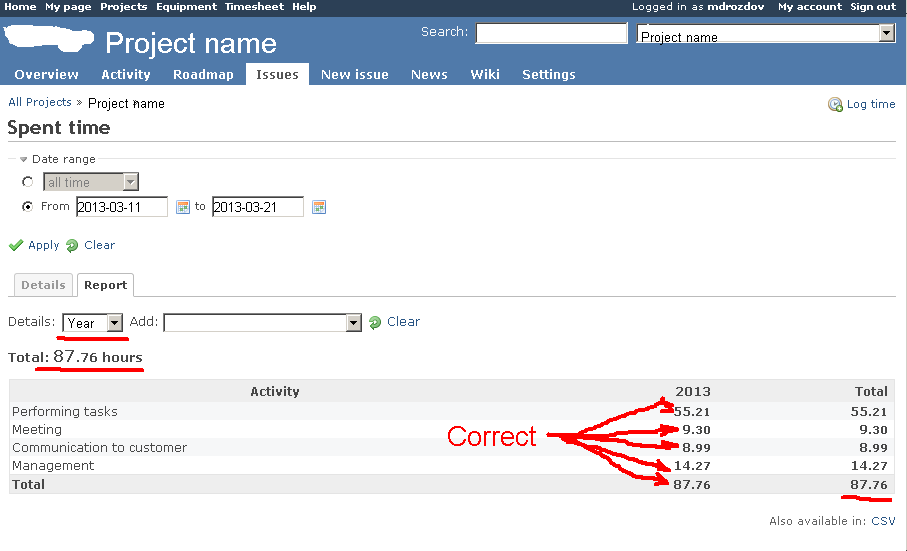
Task: Open the Details Year dropdown
Action: tap(93, 323)
